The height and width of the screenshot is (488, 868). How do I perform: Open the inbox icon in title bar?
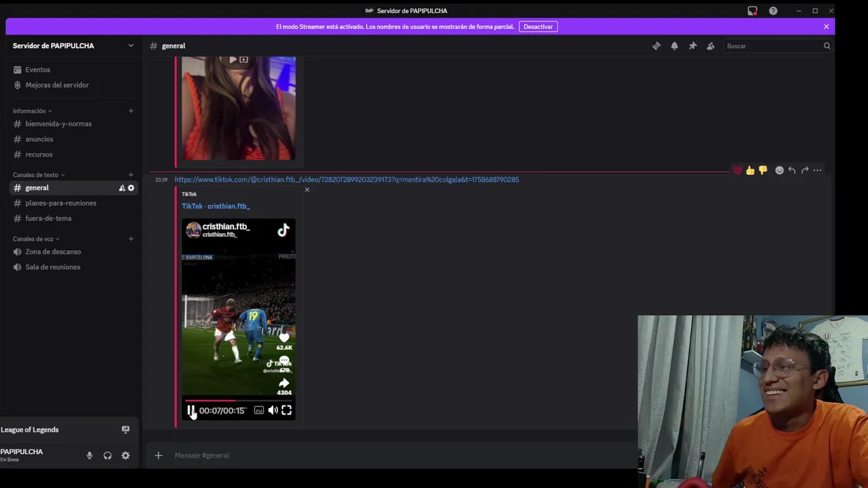pos(753,11)
